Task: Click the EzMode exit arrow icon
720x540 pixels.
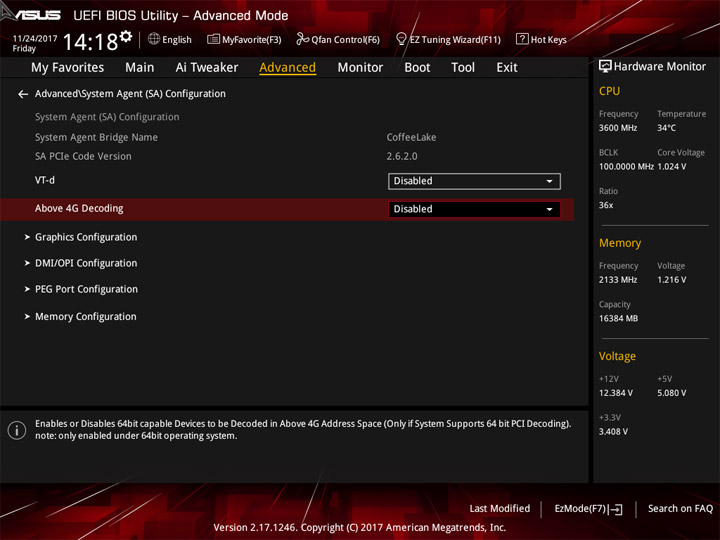Action: click(617, 509)
